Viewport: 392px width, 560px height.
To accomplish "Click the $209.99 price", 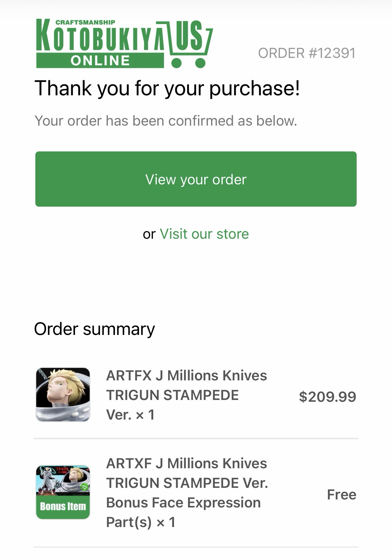I will (327, 397).
